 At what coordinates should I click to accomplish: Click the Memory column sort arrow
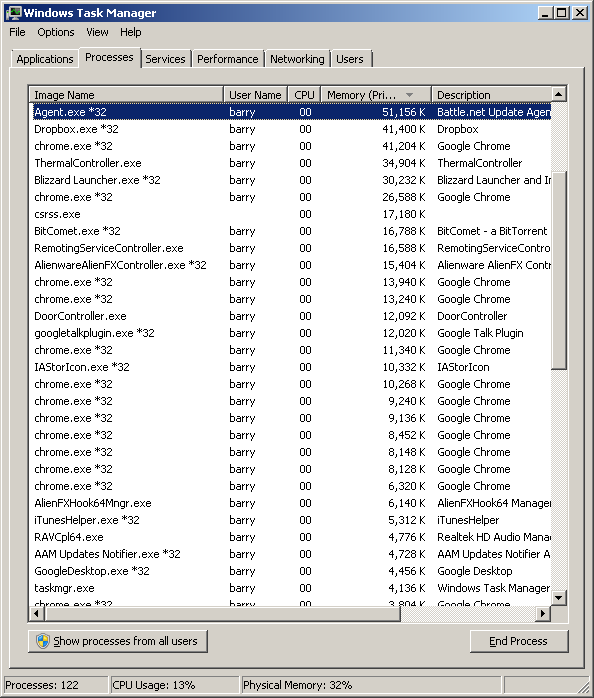tap(410, 95)
